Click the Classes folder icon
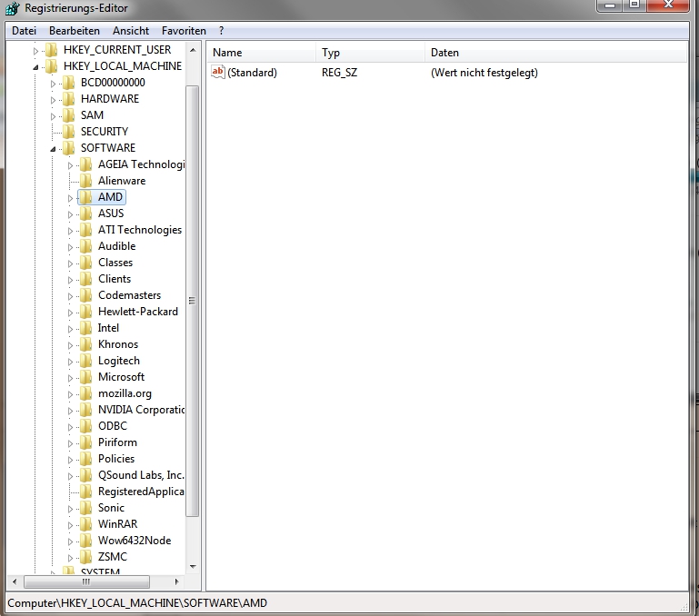The height and width of the screenshot is (616, 699). pyautogui.click(x=86, y=263)
